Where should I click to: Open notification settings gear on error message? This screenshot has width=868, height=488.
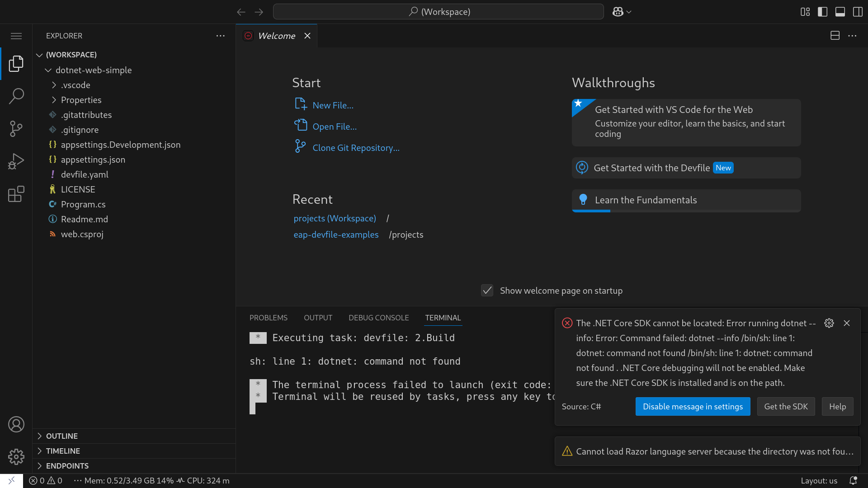[829, 323]
